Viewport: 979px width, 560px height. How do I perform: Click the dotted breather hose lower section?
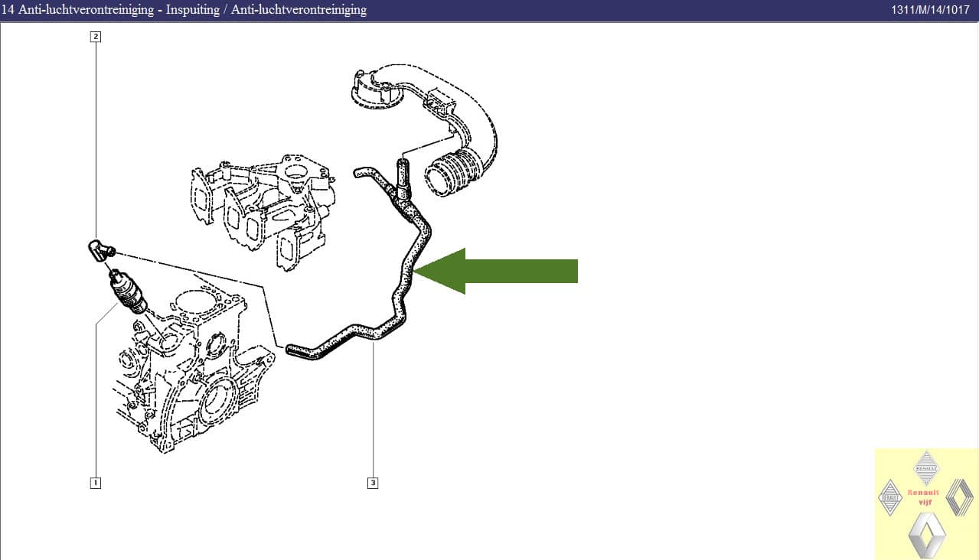(x=344, y=338)
